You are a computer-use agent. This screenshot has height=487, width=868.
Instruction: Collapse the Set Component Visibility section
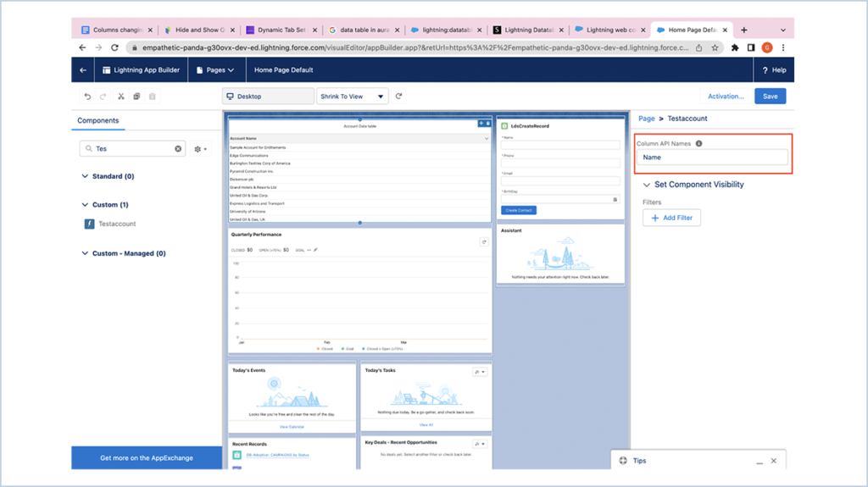tap(646, 185)
